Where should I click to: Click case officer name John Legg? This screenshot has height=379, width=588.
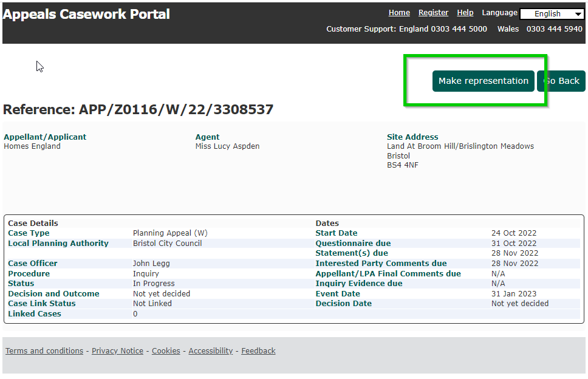151,264
